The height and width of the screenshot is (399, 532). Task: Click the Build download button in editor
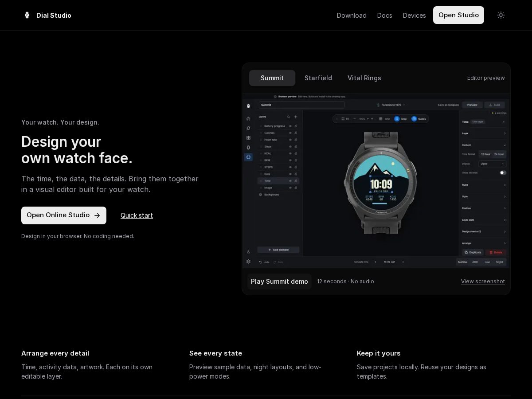[494, 105]
